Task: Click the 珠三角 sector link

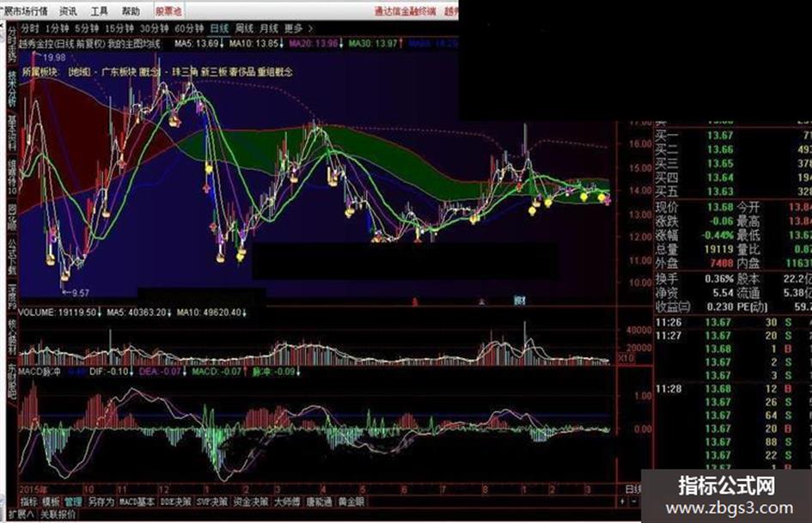Action: pyautogui.click(x=185, y=72)
